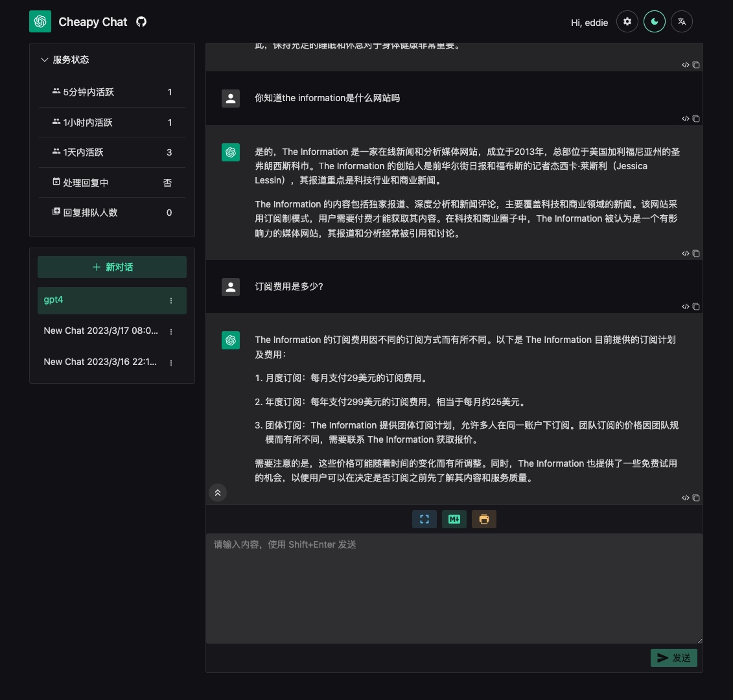Copy the 订阅费用是多少 question
Viewport: 733px width, 700px height.
[696, 307]
